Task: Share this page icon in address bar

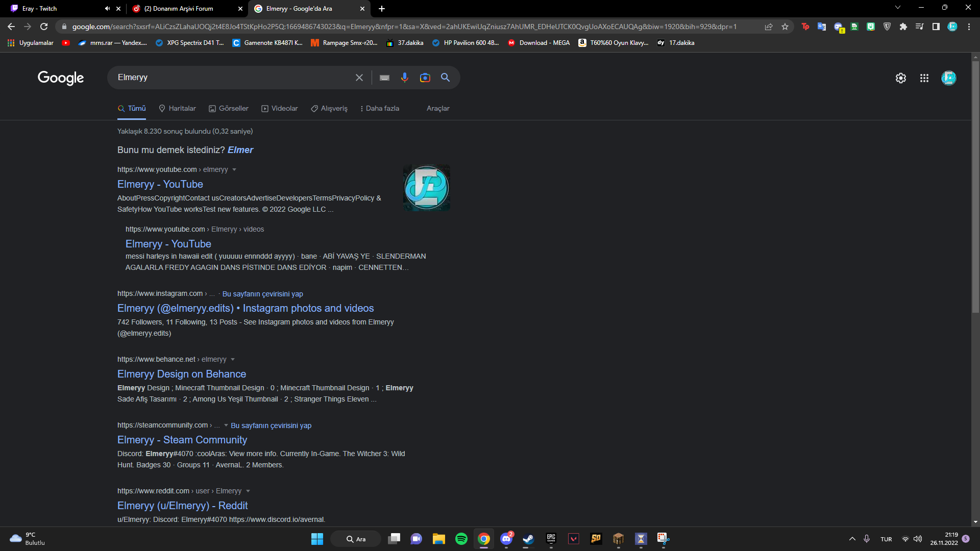Action: pos(769,27)
